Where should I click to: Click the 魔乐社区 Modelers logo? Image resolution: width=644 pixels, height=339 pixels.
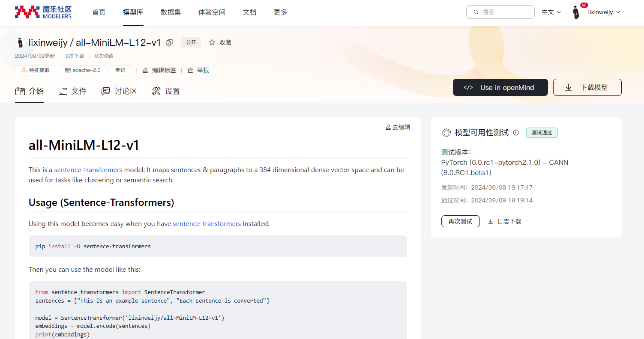pyautogui.click(x=43, y=12)
